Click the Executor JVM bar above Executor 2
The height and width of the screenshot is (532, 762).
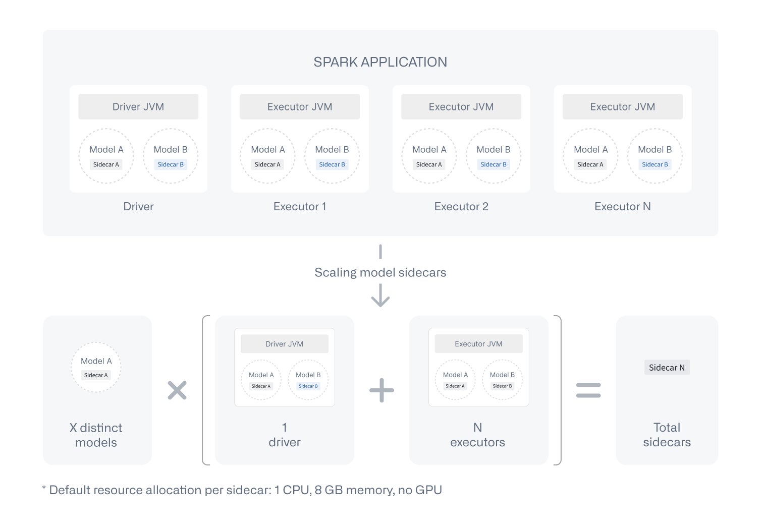click(461, 107)
